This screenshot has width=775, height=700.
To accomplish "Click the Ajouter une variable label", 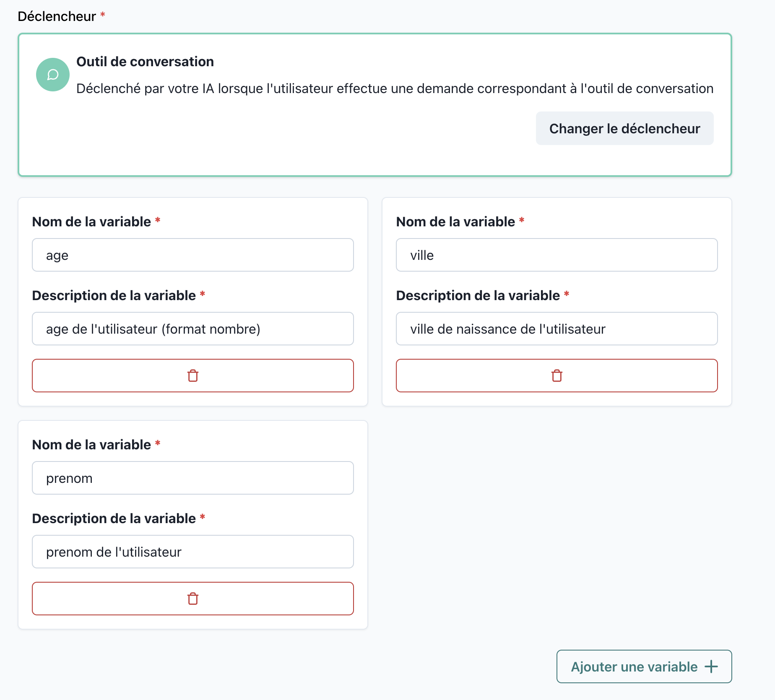I will (x=634, y=666).
